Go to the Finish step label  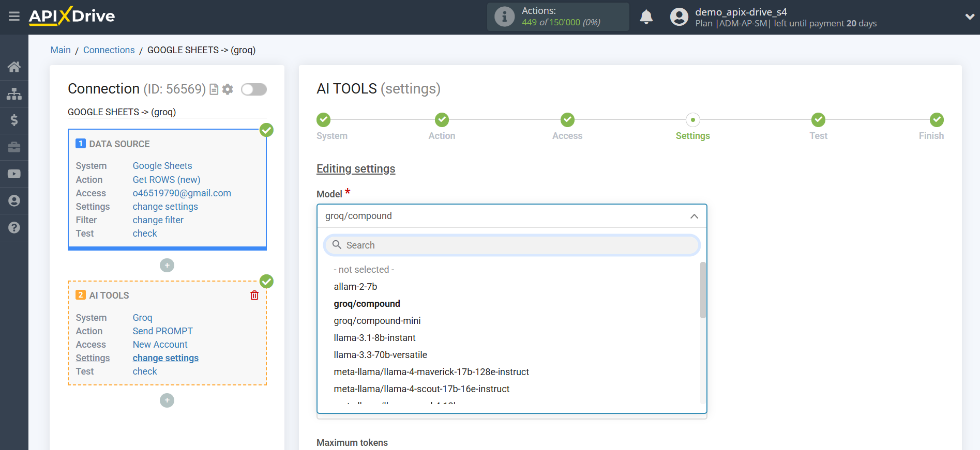(x=931, y=136)
